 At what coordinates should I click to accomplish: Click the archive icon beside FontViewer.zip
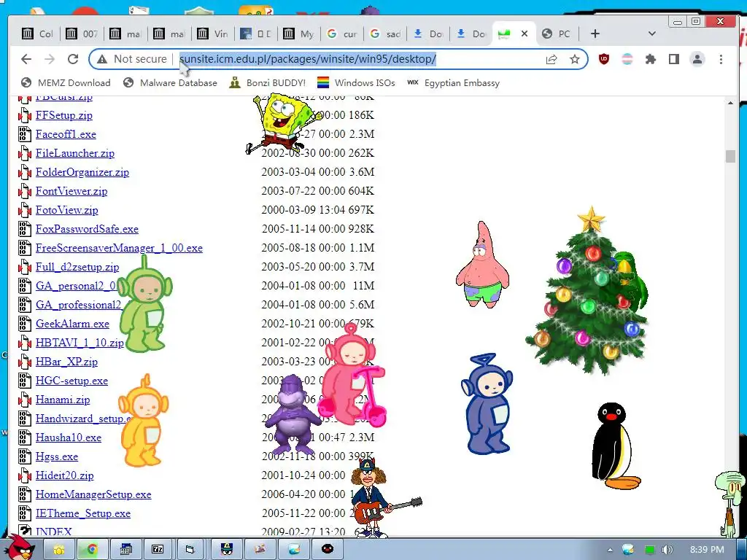(25, 192)
